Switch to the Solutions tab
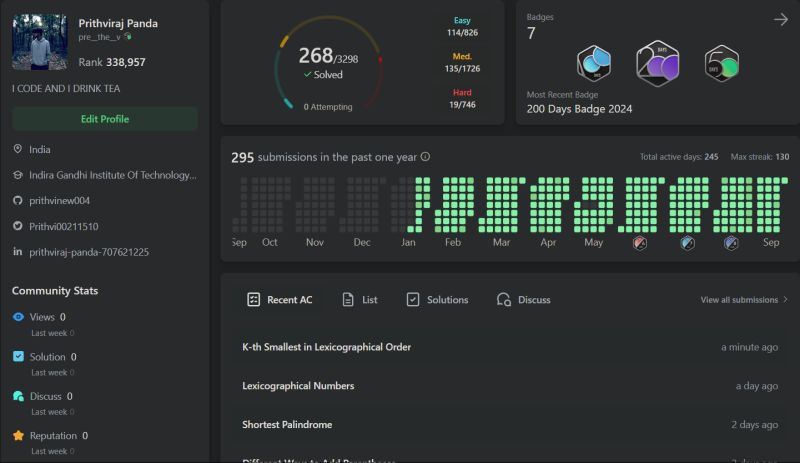800x463 pixels. click(x=437, y=300)
